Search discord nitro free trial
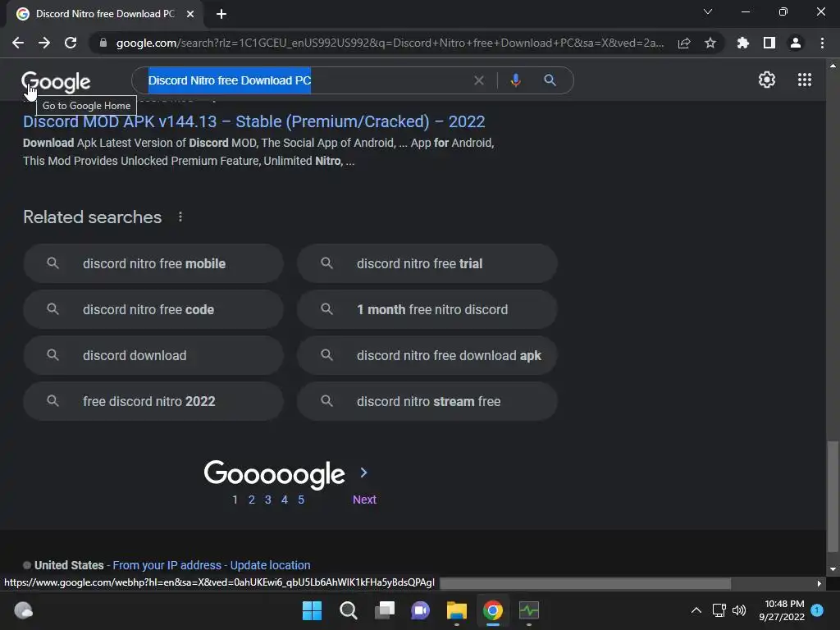Screen dimensions: 840x630 click(427, 263)
